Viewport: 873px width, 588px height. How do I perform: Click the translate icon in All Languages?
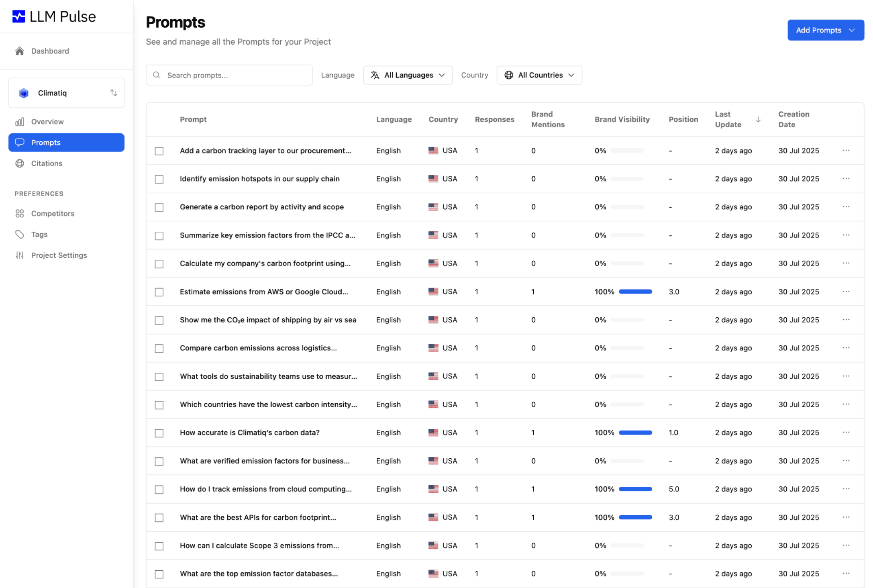point(375,75)
